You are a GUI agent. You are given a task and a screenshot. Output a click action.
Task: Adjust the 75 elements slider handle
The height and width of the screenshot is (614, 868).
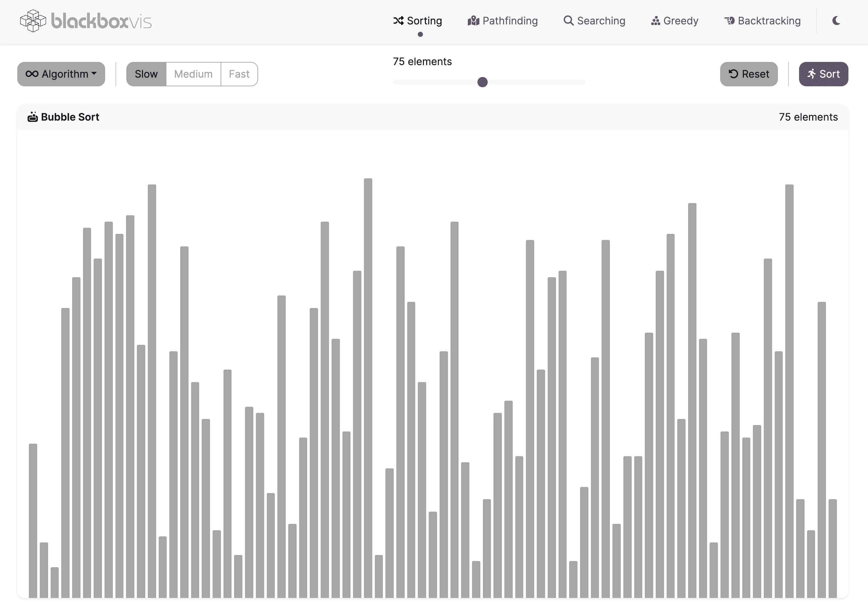[x=482, y=82]
